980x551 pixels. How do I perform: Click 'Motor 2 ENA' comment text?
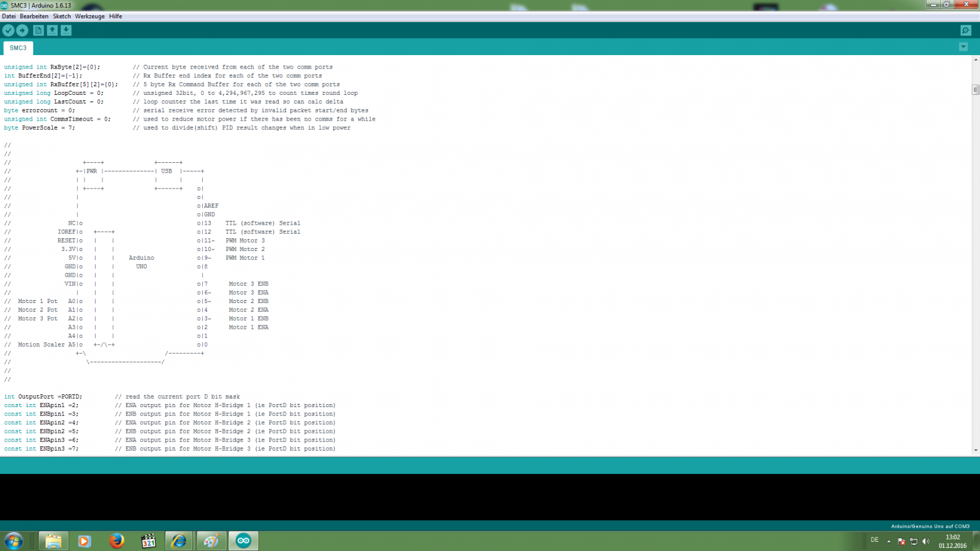[x=249, y=310]
